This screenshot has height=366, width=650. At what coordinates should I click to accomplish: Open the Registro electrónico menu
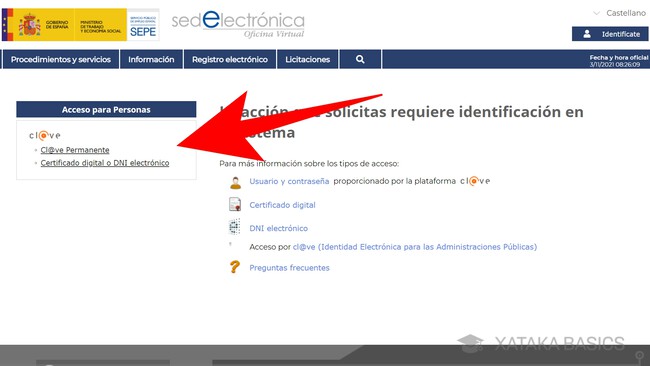230,59
